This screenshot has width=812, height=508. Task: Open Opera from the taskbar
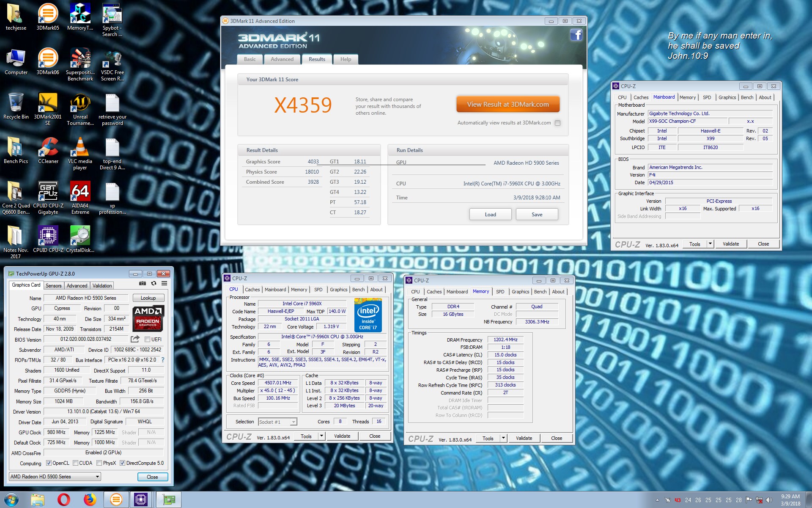click(64, 500)
